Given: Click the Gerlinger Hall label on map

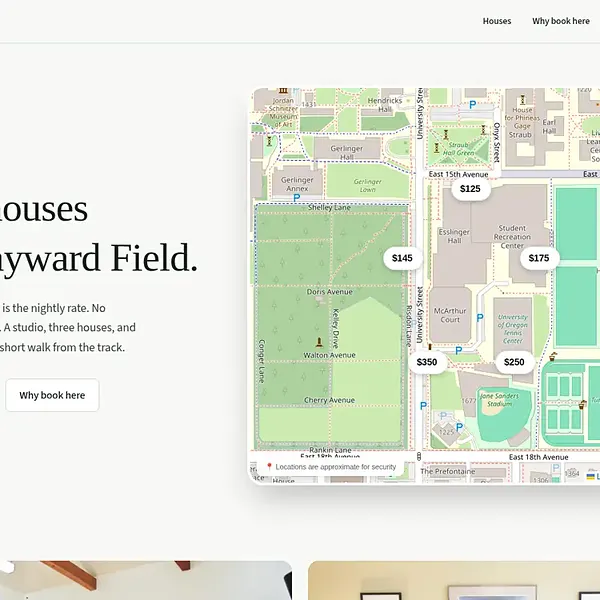Looking at the screenshot, I should 347,153.
